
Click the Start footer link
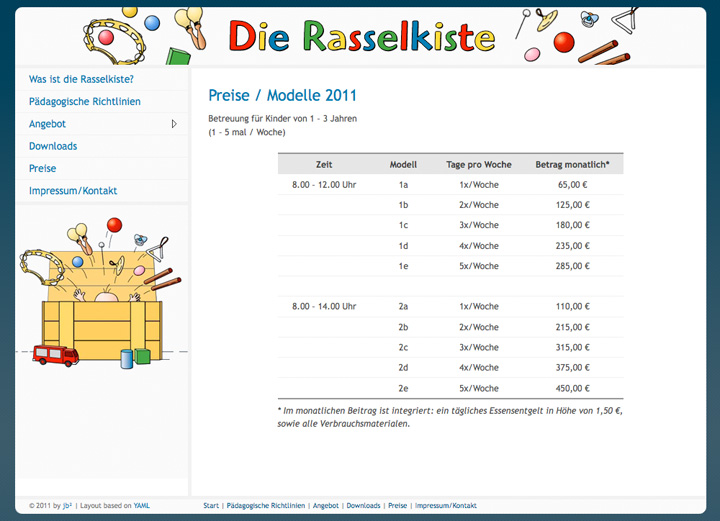211,505
